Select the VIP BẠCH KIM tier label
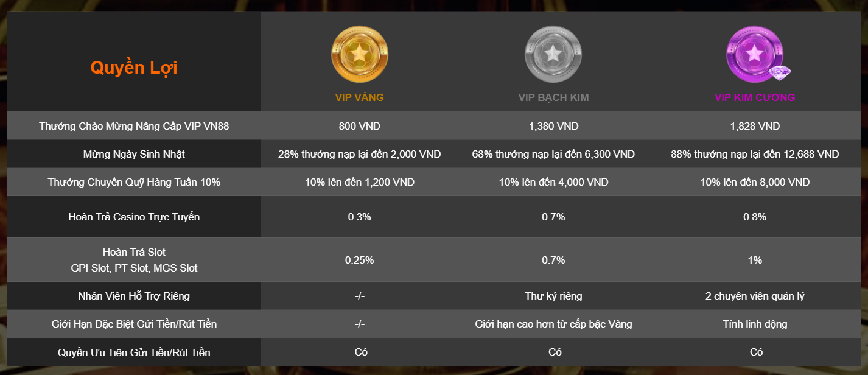The image size is (868, 375). tap(553, 97)
